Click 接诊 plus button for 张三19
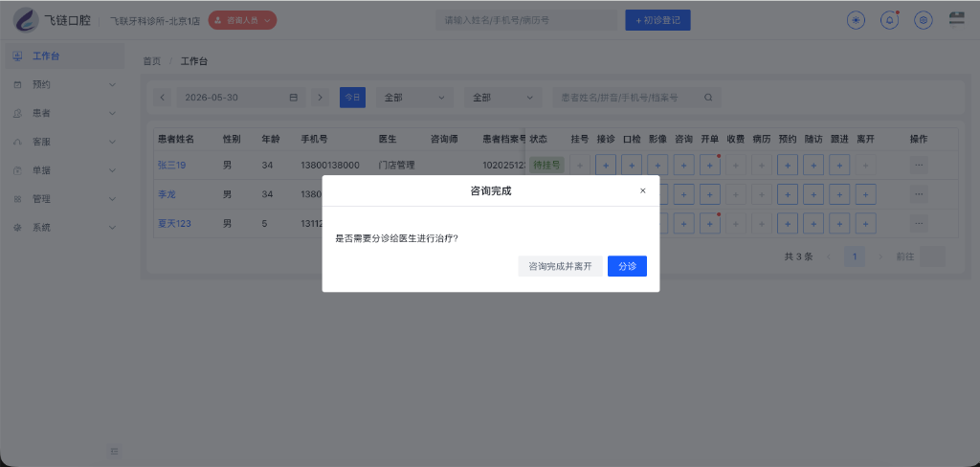 606,165
